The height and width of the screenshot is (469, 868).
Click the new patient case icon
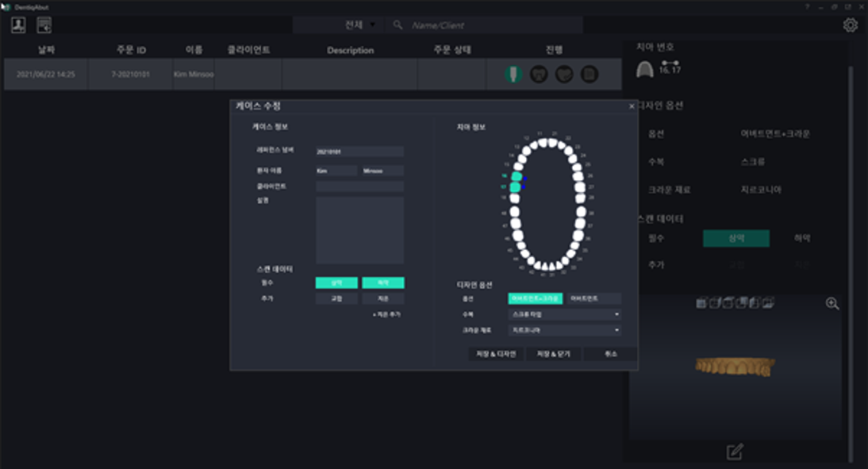tap(18, 25)
